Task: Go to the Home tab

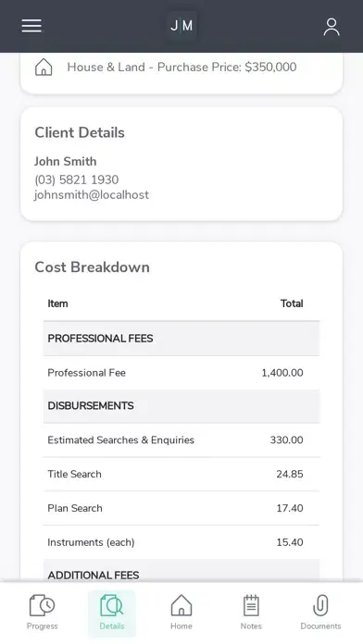Action: [x=181, y=613]
